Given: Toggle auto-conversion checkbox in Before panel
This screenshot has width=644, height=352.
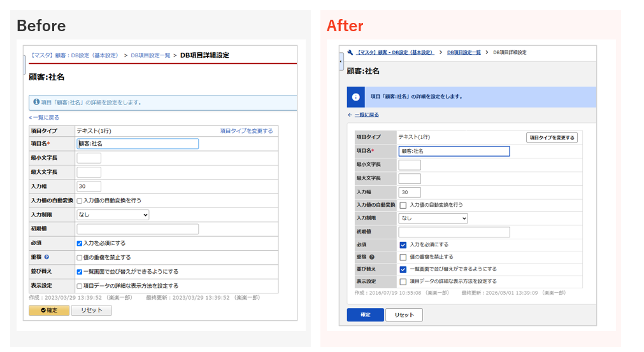Looking at the screenshot, I should click(x=79, y=201).
